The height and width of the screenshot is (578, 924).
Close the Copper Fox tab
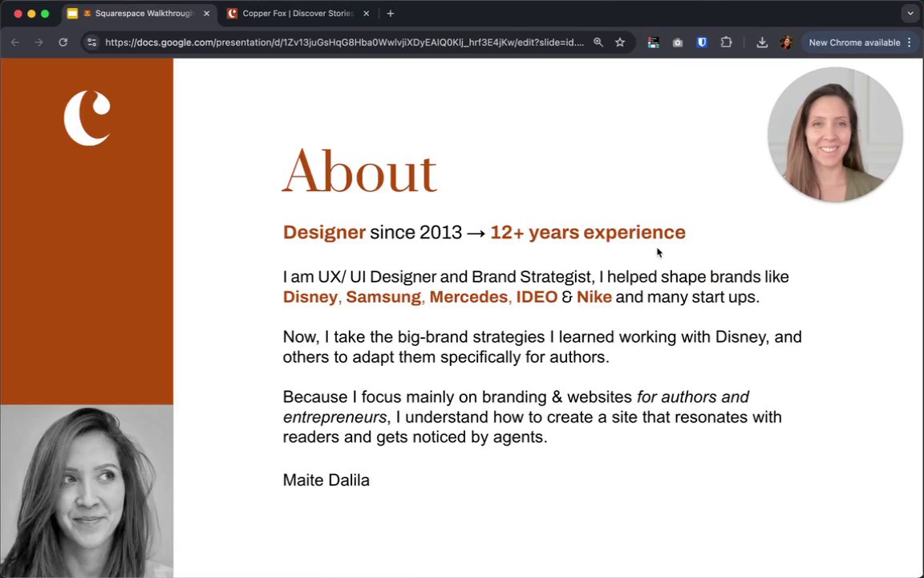(366, 14)
